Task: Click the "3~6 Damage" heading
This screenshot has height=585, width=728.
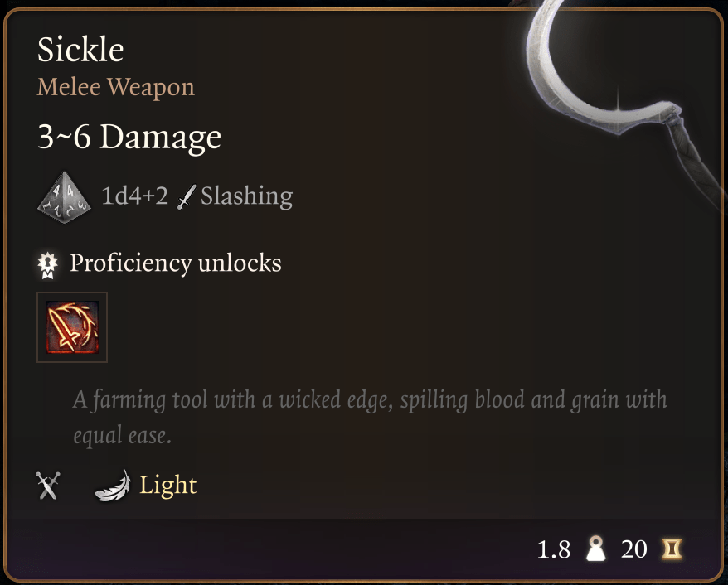Action: [129, 137]
